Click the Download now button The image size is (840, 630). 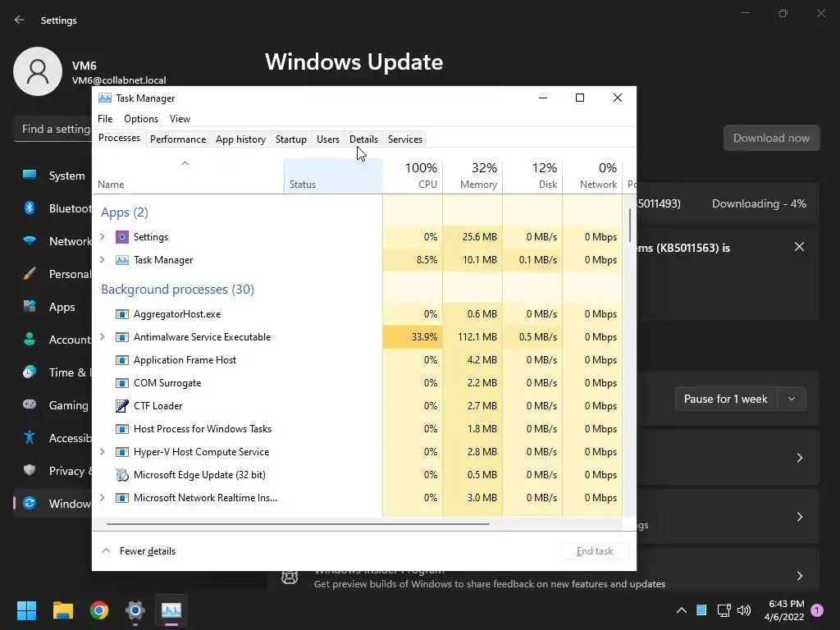pyautogui.click(x=771, y=138)
